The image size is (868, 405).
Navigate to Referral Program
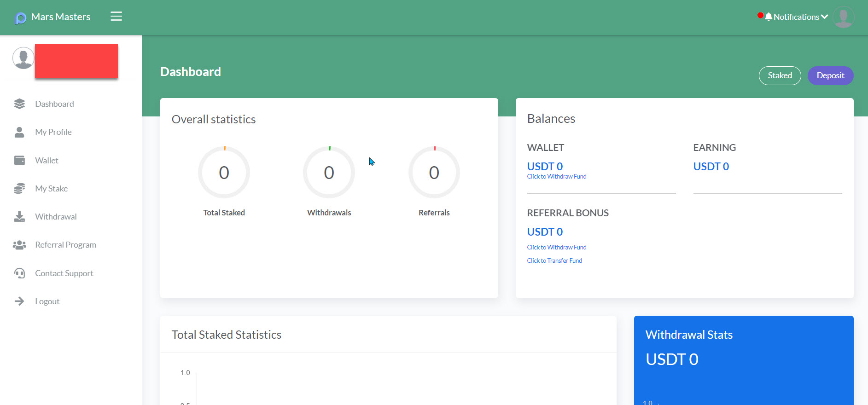point(65,245)
